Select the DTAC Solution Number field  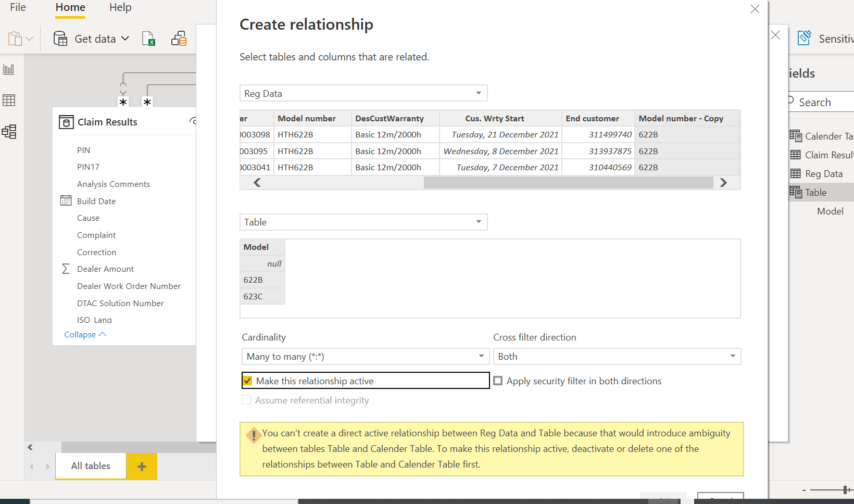[x=120, y=303]
